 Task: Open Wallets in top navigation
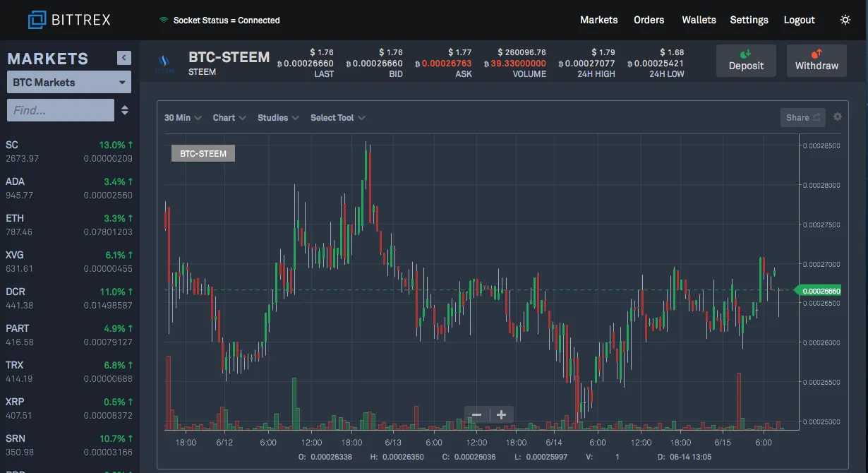pos(699,20)
